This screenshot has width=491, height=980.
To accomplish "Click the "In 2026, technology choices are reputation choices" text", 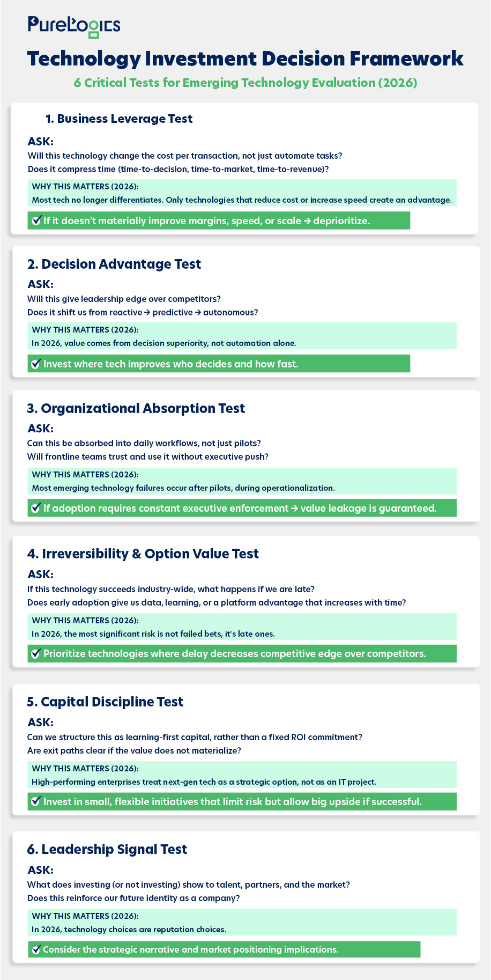I will point(129,929).
